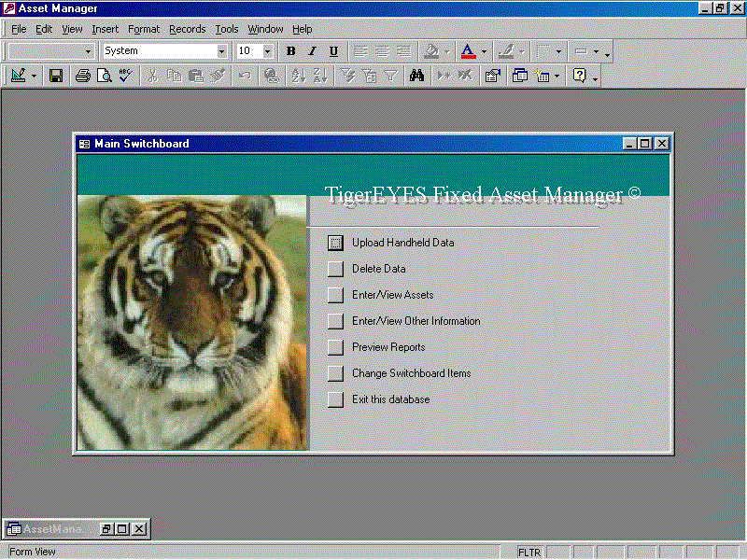Click the Insert Hyperlink globe icon

(x=272, y=76)
